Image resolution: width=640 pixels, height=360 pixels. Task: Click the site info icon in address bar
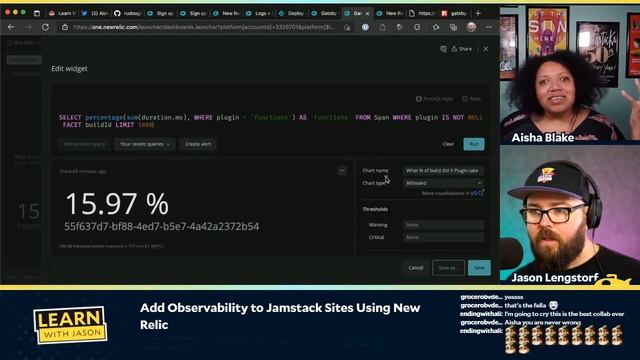64,27
